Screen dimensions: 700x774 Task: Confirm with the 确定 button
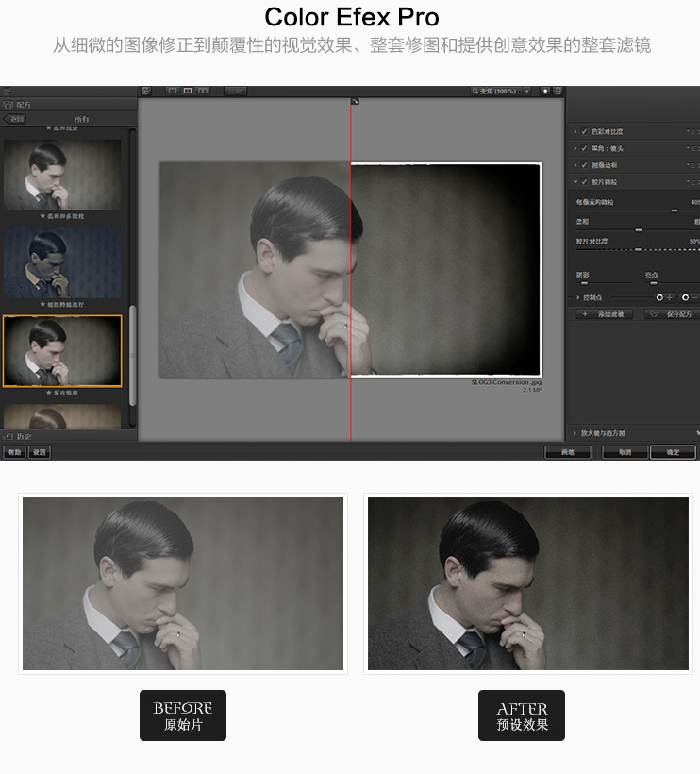673,452
